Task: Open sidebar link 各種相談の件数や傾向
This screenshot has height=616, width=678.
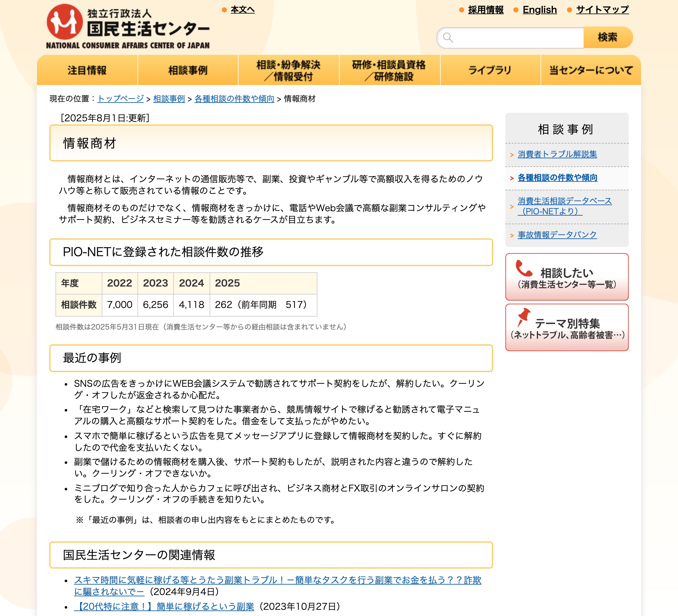Action: pyautogui.click(x=557, y=178)
